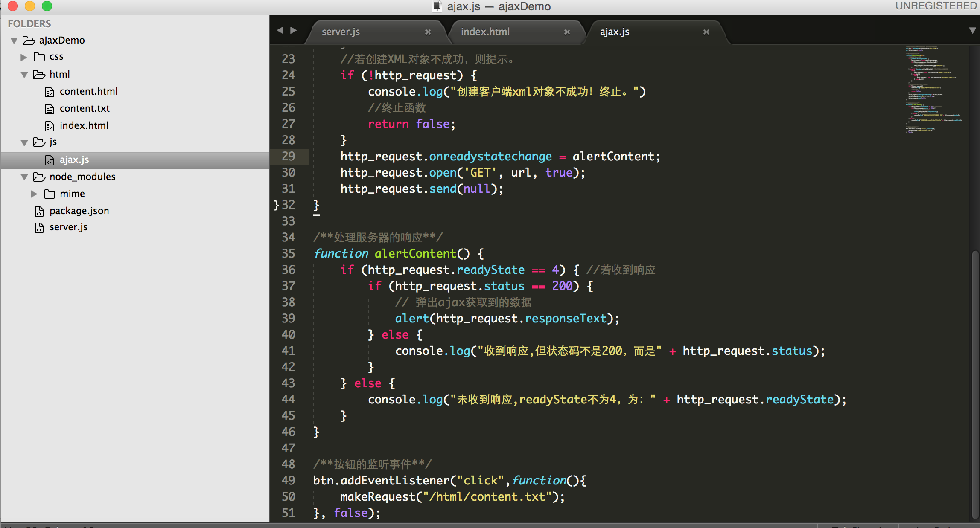The height and width of the screenshot is (528, 980).
Task: Click the index.html file icon in sidebar
Action: [x=50, y=126]
